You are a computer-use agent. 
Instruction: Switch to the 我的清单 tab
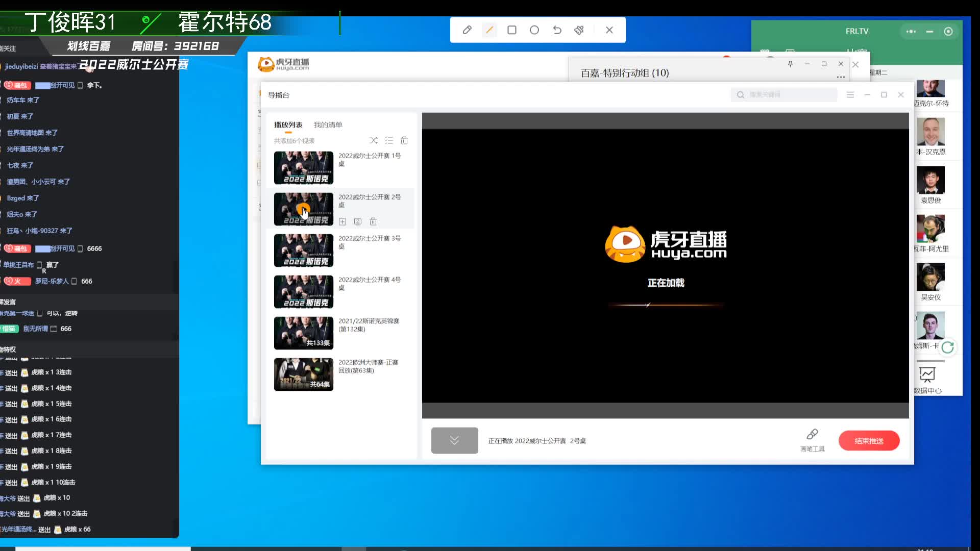327,124
